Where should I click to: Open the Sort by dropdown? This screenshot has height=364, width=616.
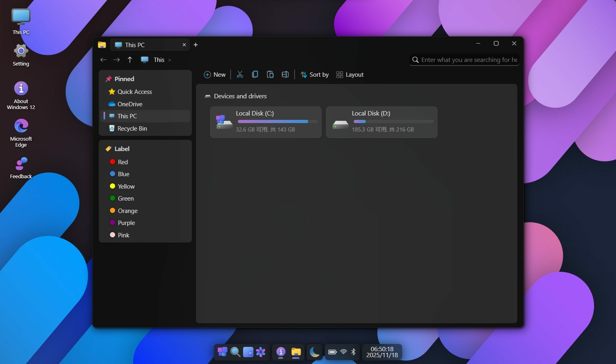point(314,74)
